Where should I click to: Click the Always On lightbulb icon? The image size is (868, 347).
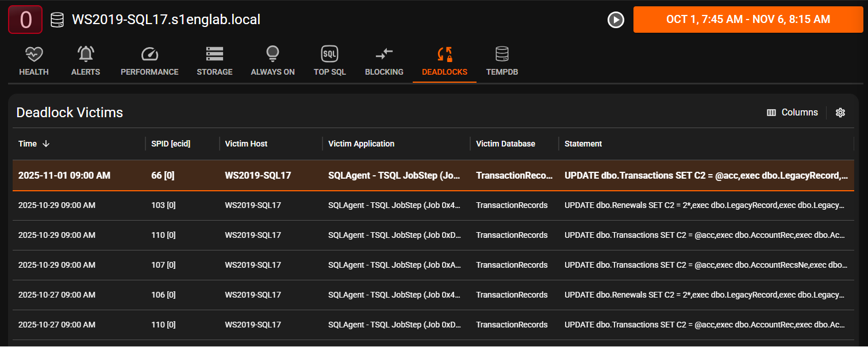click(272, 55)
